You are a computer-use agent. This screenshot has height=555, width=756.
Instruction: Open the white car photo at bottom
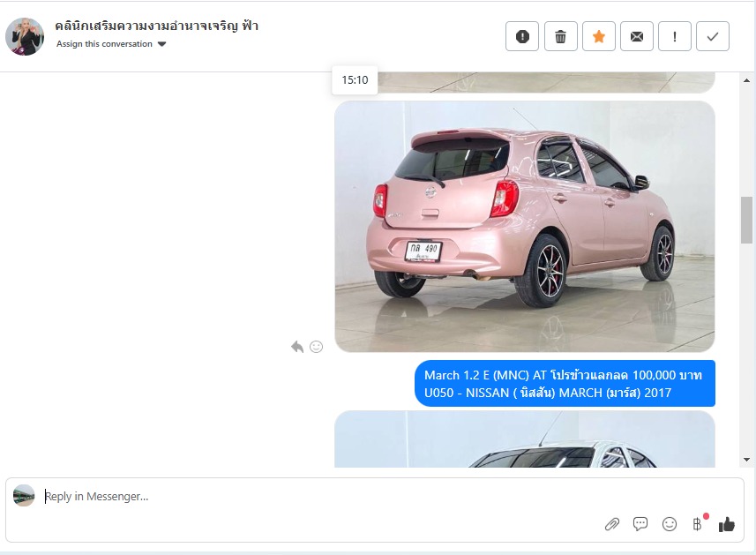coord(525,439)
